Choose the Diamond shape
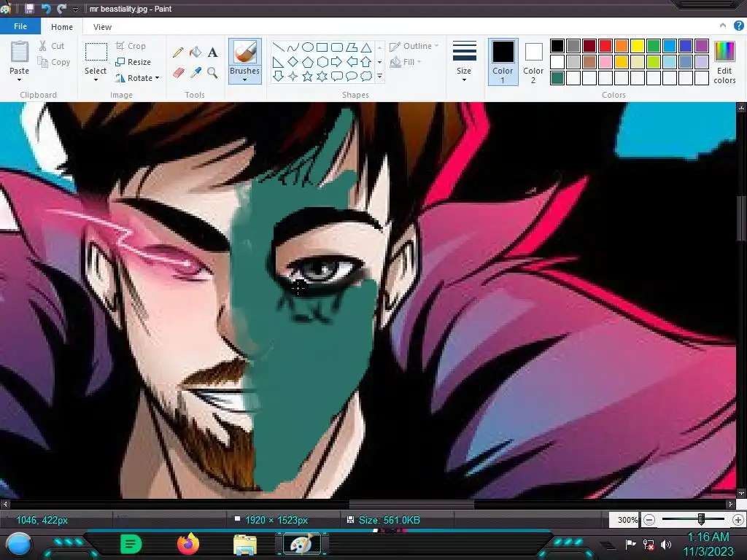Screen dimensions: 747x560 (x=293, y=62)
